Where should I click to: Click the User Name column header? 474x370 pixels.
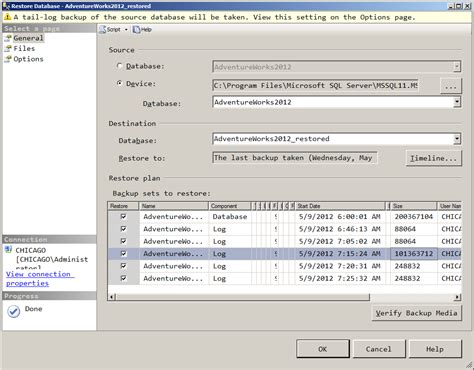pyautogui.click(x=449, y=206)
